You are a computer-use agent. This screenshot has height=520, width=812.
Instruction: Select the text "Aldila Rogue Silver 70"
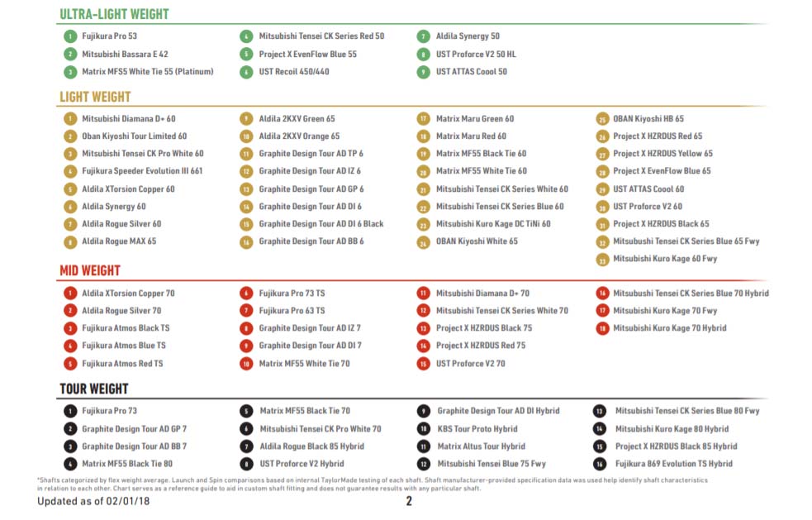coord(121,311)
